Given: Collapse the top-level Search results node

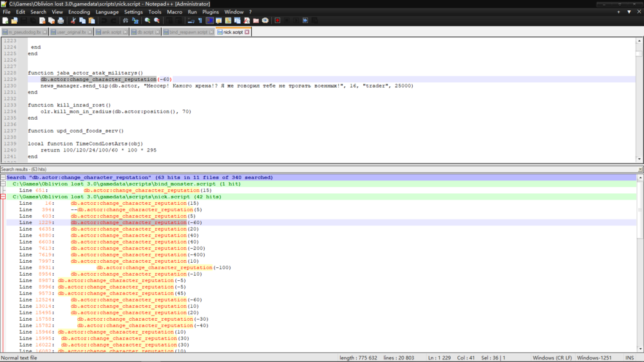Looking at the screenshot, I should pos(3,178).
